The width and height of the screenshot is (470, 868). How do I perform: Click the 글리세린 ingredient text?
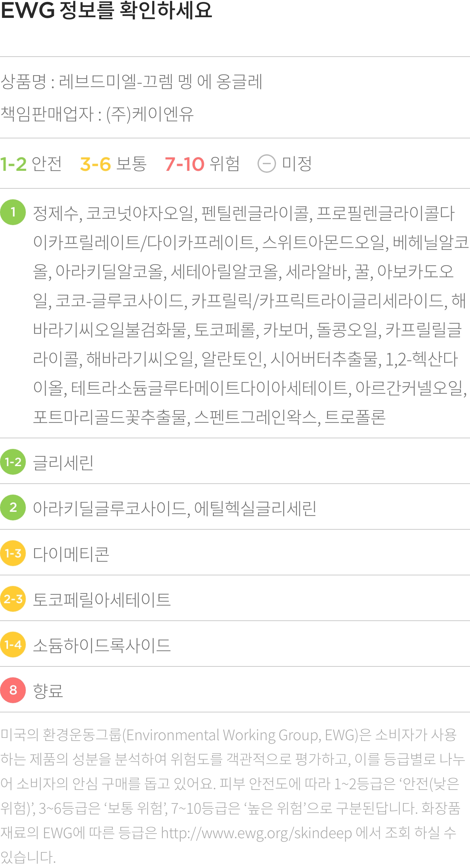[63, 462]
